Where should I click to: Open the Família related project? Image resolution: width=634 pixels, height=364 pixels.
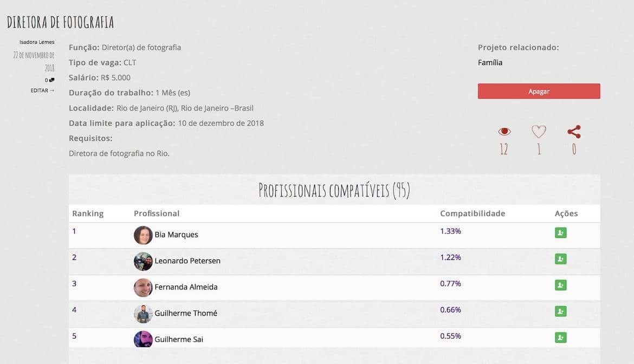(490, 62)
